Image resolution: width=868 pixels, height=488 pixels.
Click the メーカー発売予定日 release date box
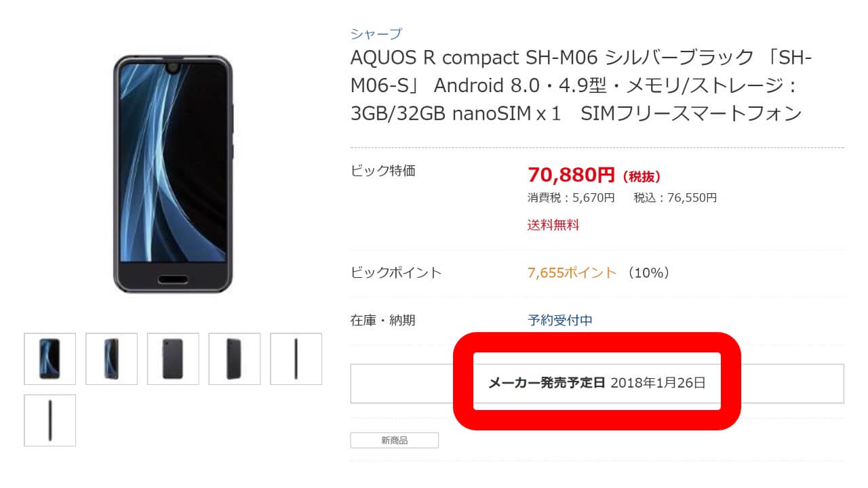597,383
